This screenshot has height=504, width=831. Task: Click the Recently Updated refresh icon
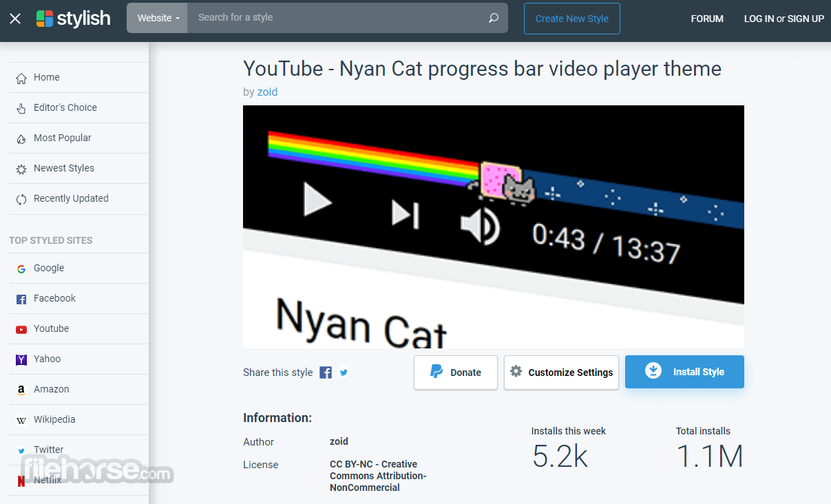(x=21, y=199)
